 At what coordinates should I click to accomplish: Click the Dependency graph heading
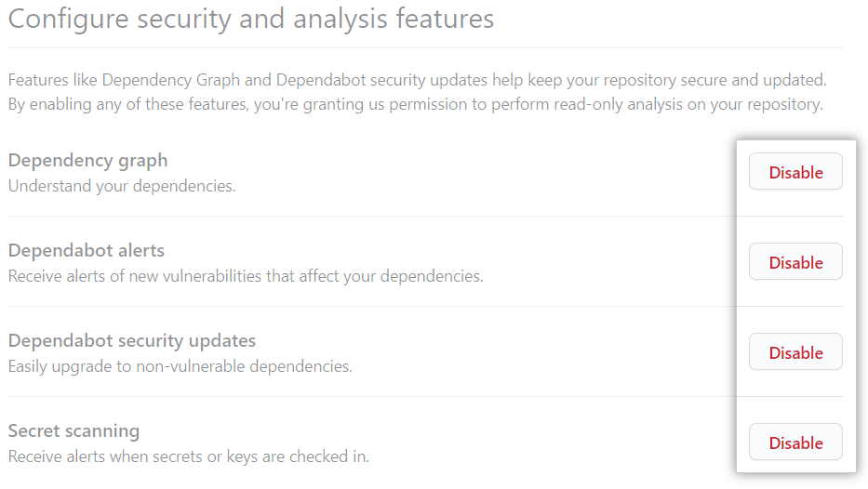[87, 160]
